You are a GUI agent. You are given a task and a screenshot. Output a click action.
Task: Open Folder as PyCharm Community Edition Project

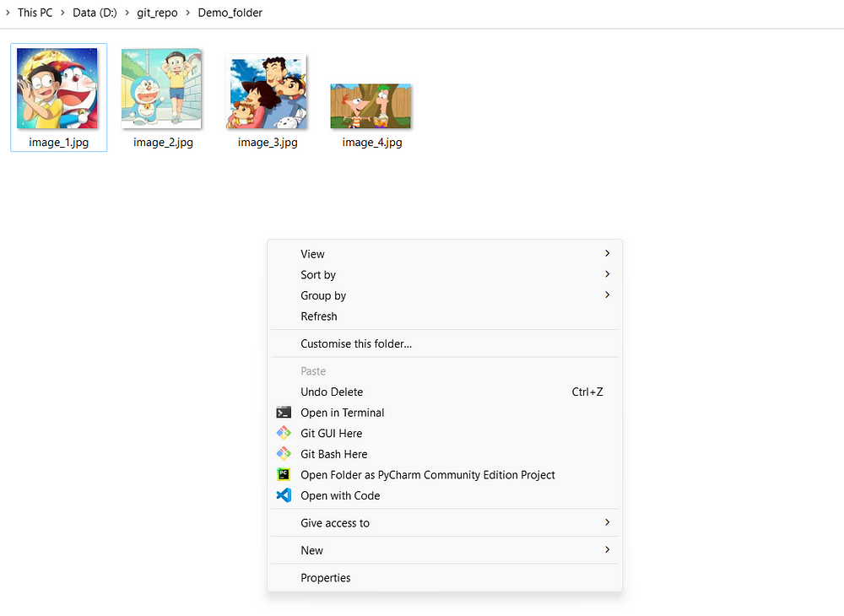(x=445, y=475)
